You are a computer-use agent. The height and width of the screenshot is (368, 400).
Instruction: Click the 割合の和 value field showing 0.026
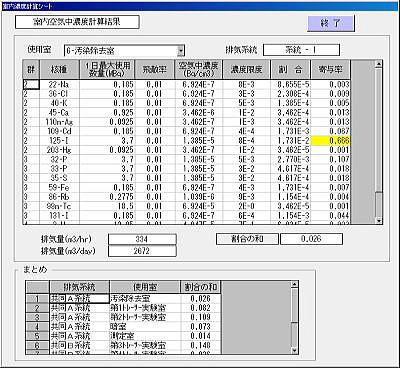click(311, 239)
